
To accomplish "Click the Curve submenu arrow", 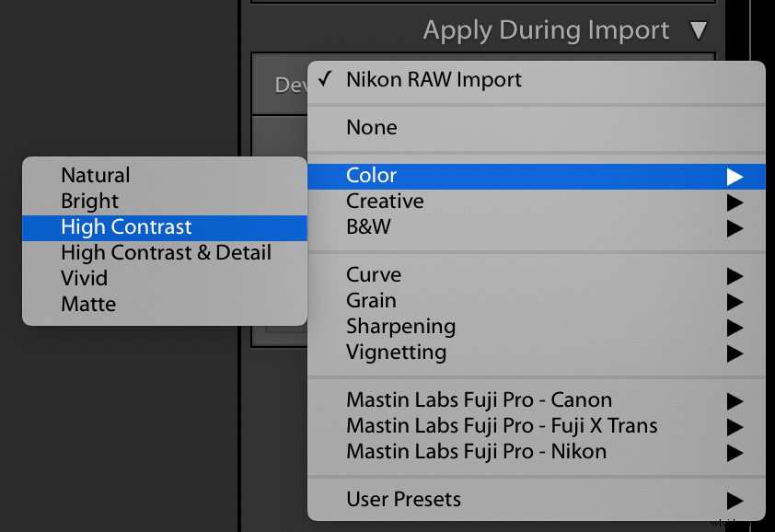I will pyautogui.click(x=733, y=274).
